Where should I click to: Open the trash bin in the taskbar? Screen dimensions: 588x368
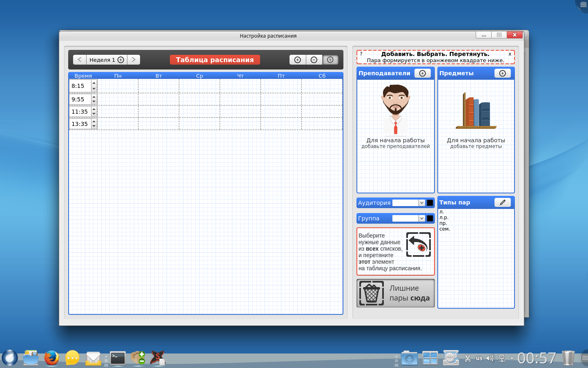pyautogui.click(x=568, y=358)
